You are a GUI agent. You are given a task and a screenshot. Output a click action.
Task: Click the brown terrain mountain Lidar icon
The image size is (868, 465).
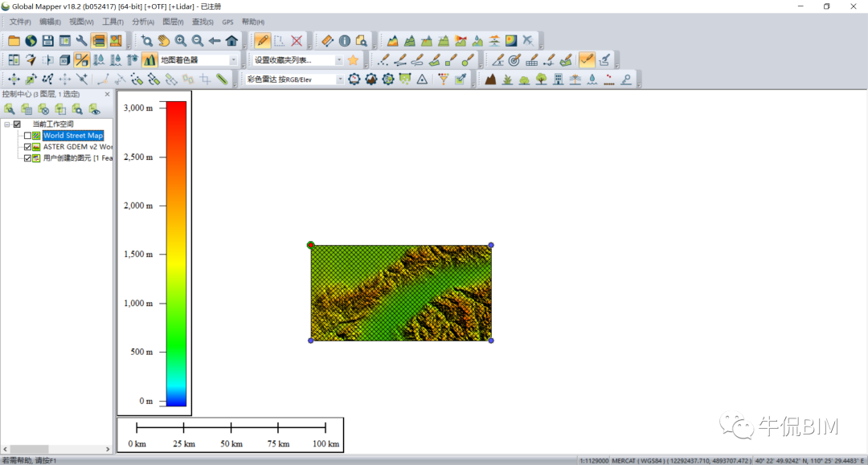point(490,79)
